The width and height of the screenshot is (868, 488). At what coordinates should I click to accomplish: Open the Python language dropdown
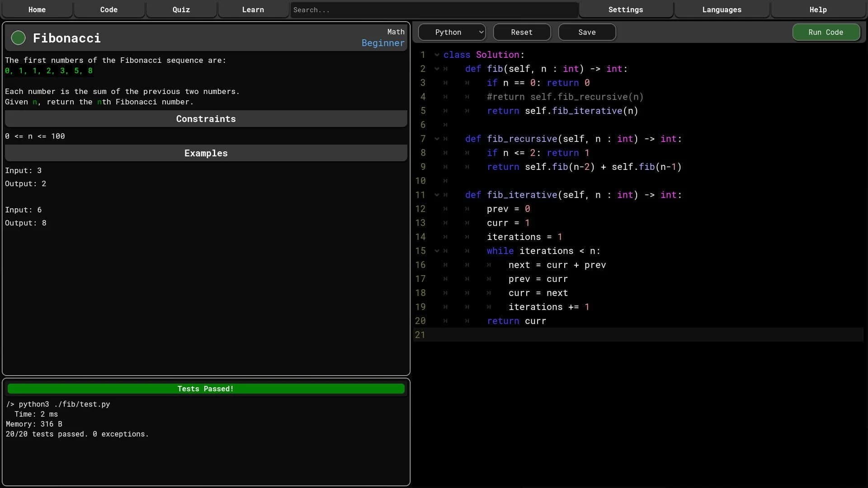(452, 32)
